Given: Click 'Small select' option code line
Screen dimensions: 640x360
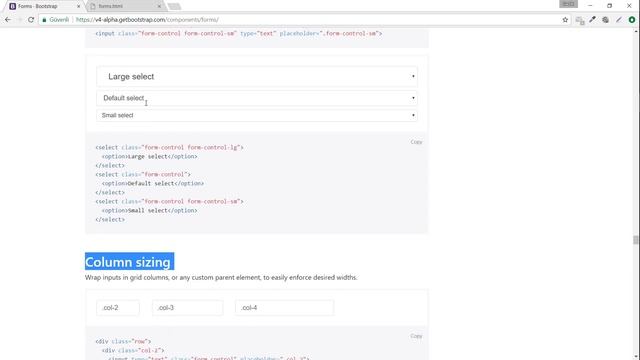Looking at the screenshot, I should click(149, 210).
